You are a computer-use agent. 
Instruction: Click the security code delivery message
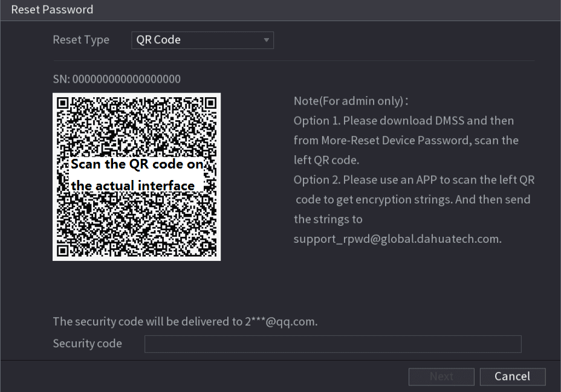(x=185, y=321)
